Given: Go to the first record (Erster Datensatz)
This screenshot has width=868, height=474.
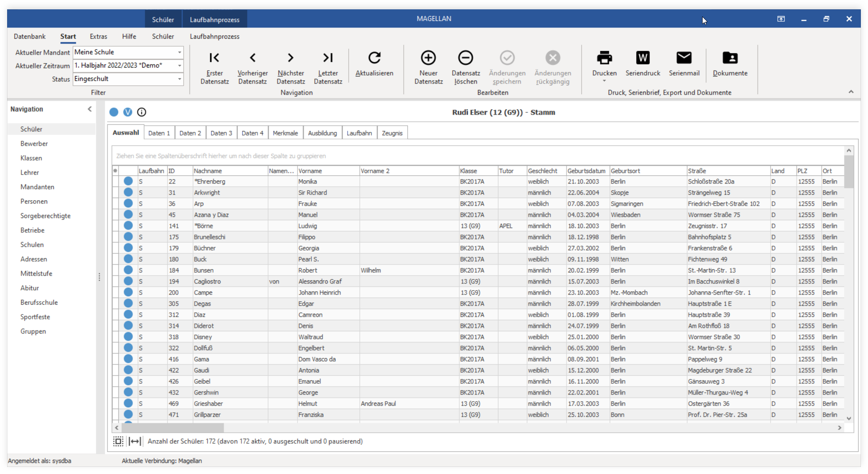Looking at the screenshot, I should pos(214,58).
